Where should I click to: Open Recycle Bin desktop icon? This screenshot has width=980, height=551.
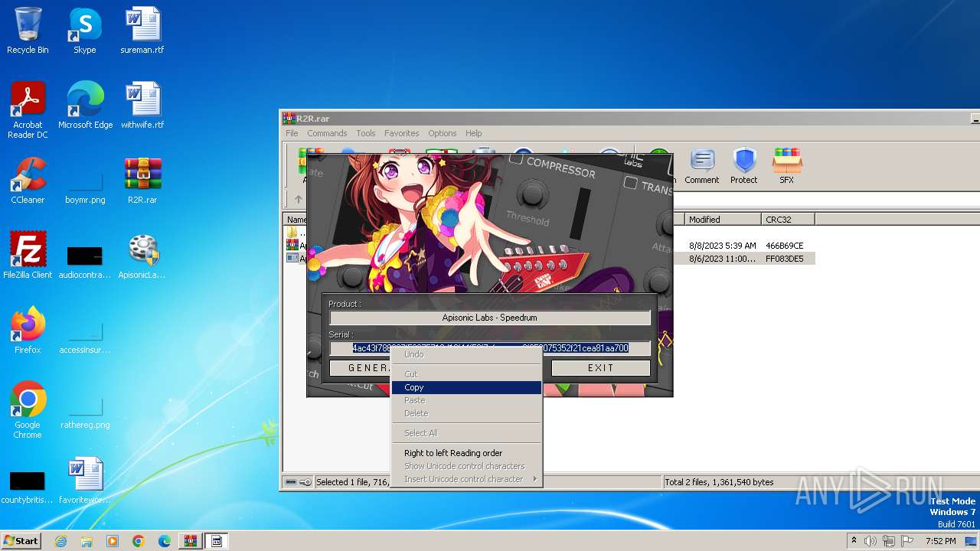(x=28, y=31)
